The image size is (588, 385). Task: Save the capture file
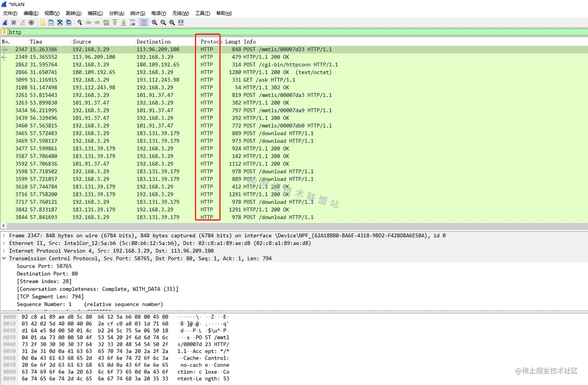click(x=51, y=23)
